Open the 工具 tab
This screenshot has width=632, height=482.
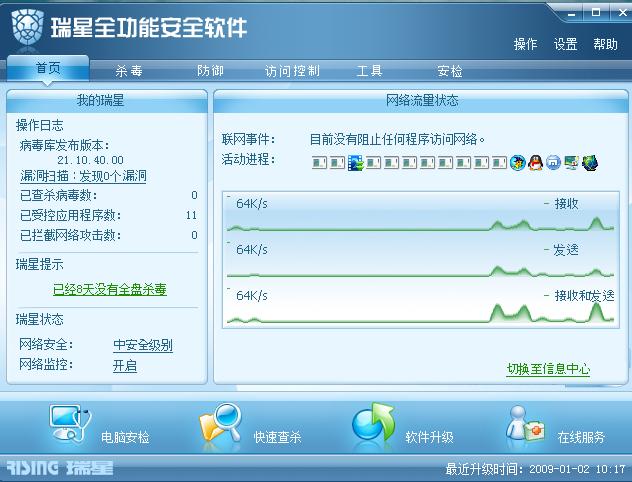tap(369, 71)
